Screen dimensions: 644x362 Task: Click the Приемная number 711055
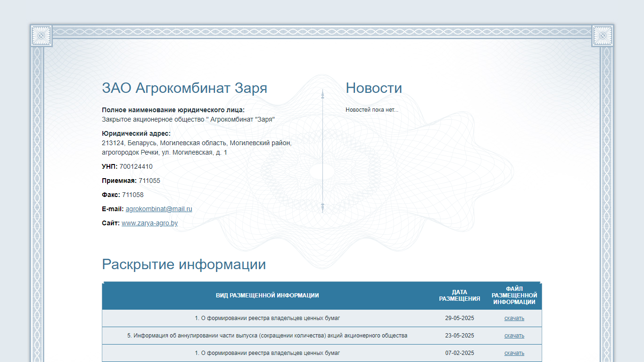pyautogui.click(x=149, y=181)
